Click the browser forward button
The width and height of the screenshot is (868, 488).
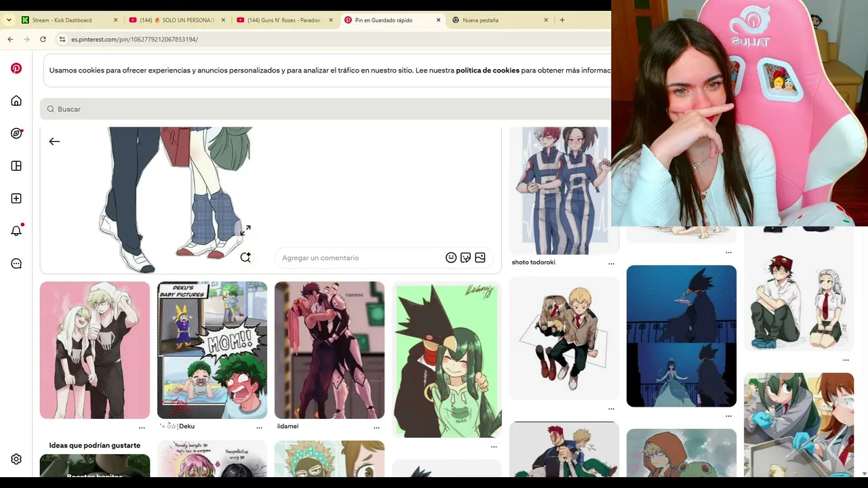(26, 39)
